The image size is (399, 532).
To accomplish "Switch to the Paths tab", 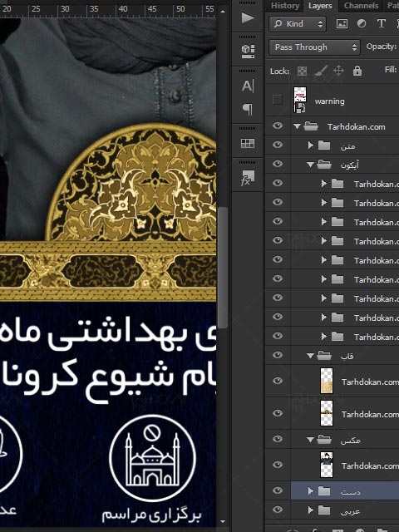I will (393, 6).
